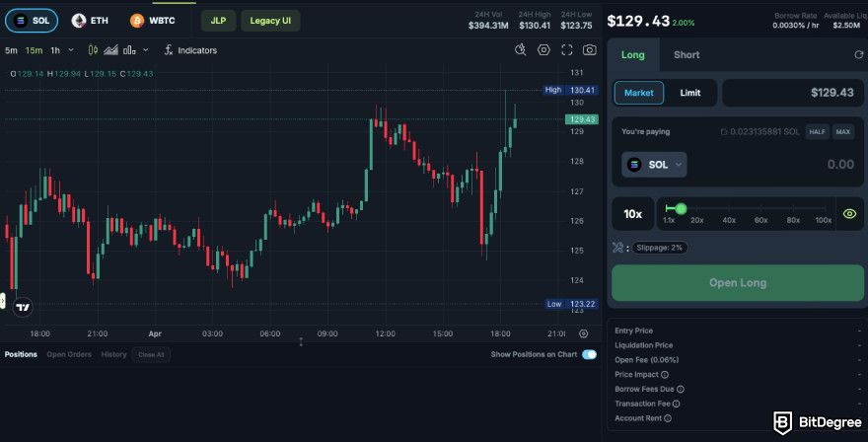Click the wallet balance icon beside 0.023135881 SOL
Screen dimensions: 868x442
pos(724,132)
